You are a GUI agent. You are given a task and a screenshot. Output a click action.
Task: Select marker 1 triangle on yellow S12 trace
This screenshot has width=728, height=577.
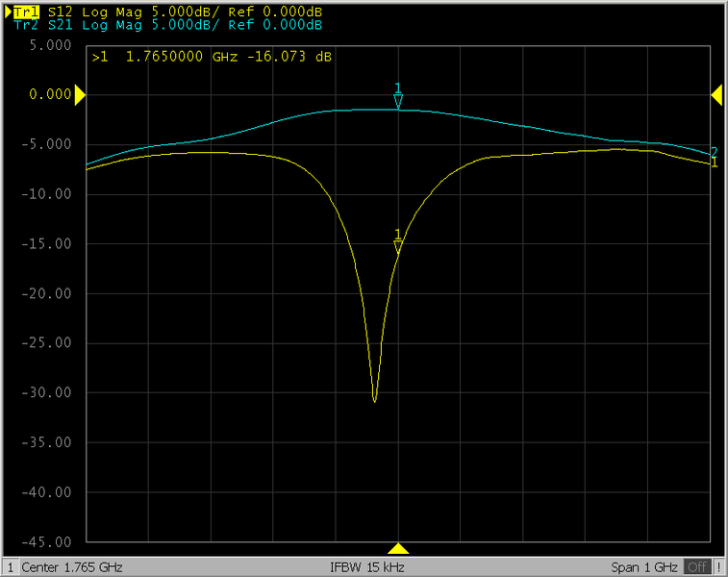[x=398, y=246]
